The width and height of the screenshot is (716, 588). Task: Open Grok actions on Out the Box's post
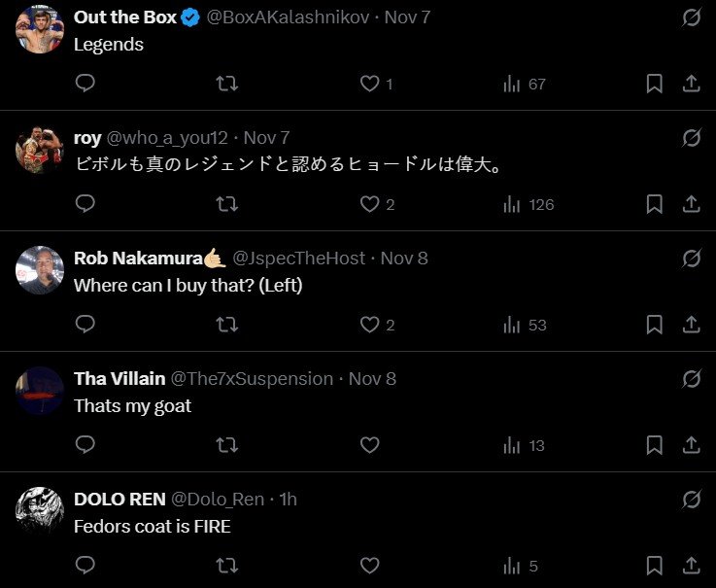coord(692,17)
